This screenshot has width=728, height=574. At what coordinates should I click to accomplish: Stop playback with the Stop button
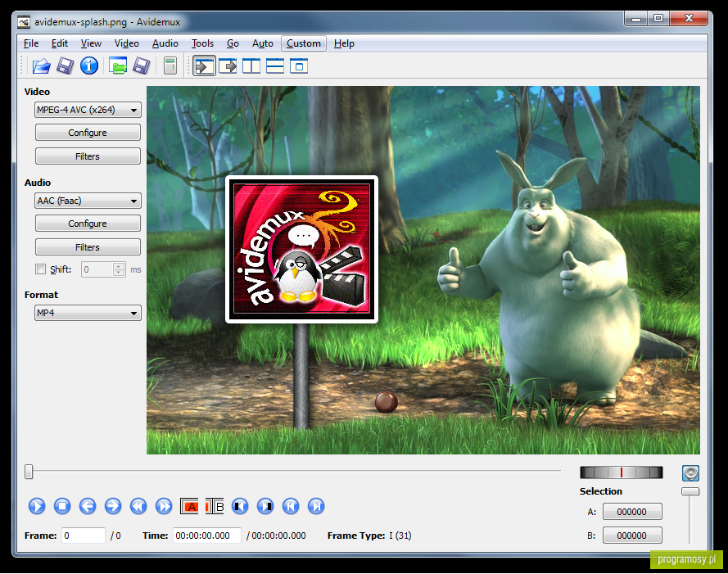tap(62, 506)
